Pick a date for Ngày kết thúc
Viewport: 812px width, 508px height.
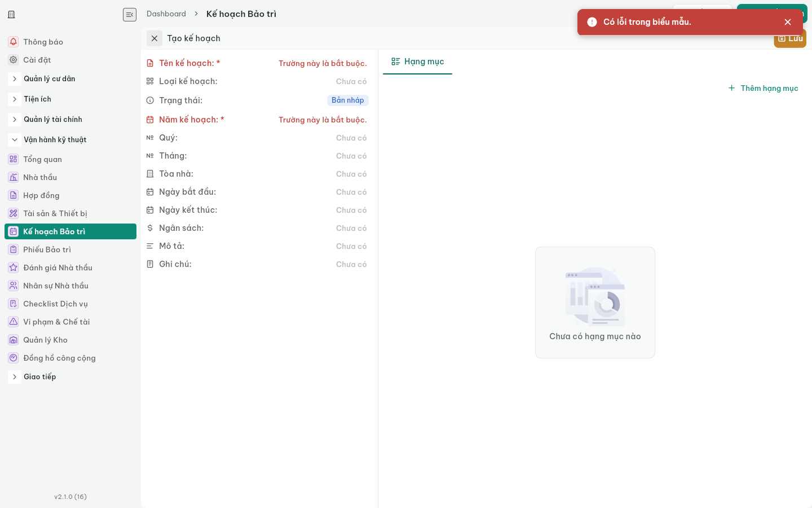(x=351, y=210)
